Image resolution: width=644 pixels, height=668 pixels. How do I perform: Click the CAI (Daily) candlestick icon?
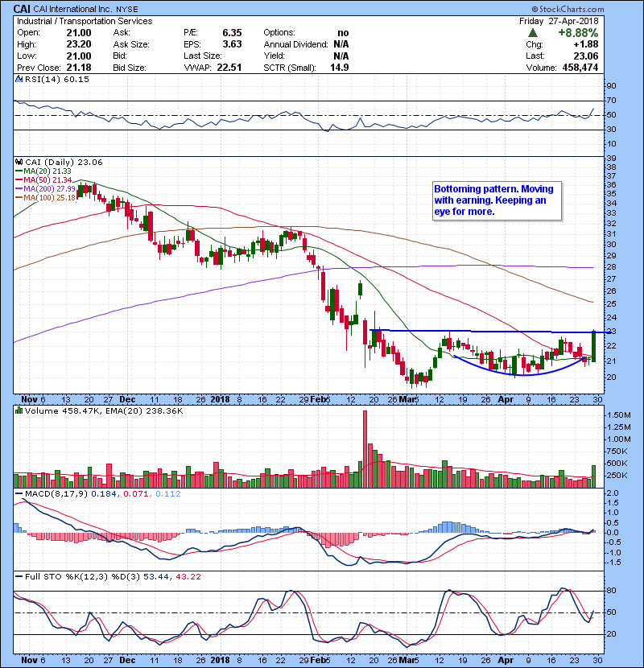[x=19, y=162]
